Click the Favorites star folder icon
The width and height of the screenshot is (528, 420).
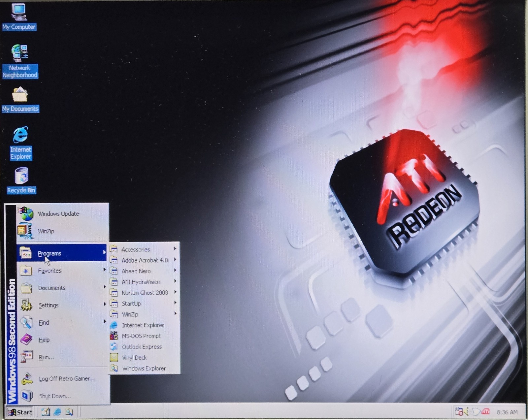tap(26, 271)
